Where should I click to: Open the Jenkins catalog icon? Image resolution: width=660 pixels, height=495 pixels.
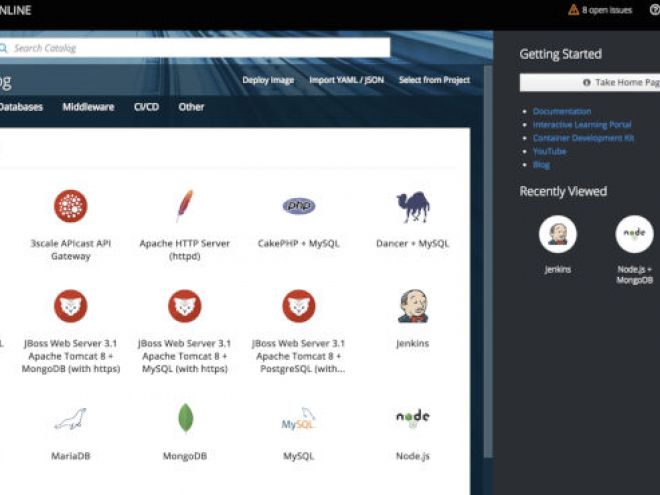point(413,306)
